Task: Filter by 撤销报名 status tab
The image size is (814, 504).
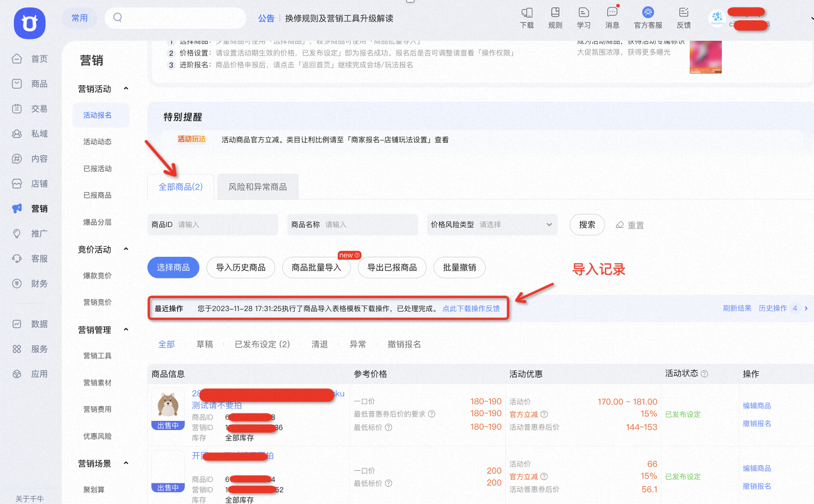Action: [x=404, y=344]
